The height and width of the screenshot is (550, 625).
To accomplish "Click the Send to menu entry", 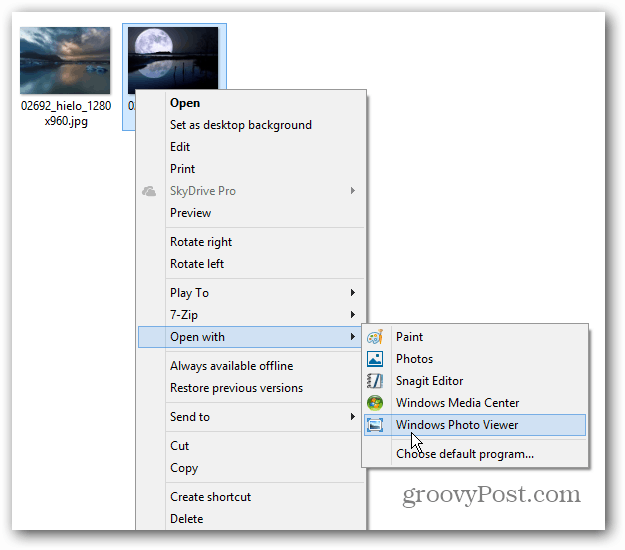I will tap(251, 417).
